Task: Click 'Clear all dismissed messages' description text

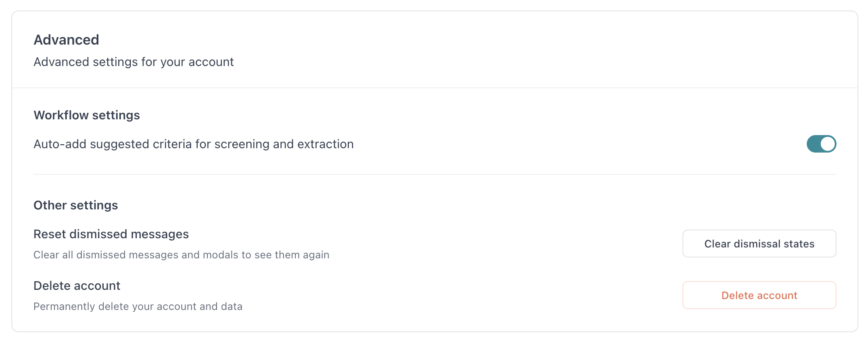Action: point(181,255)
